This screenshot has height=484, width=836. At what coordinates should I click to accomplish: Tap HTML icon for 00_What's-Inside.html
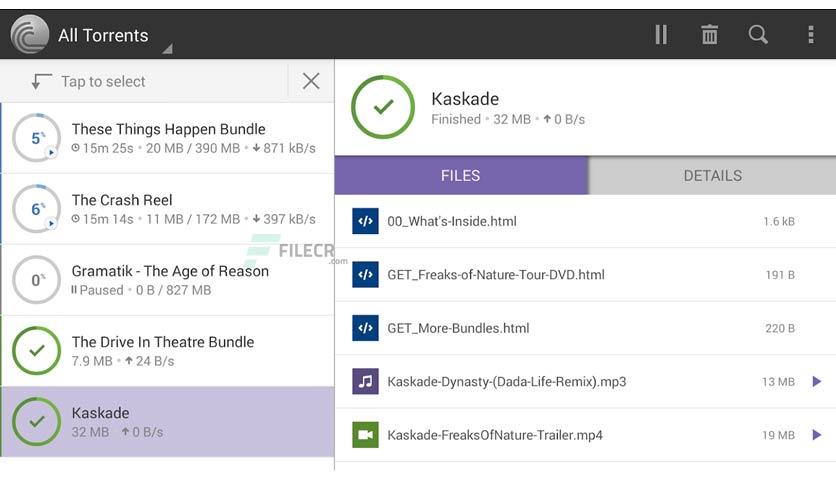[x=365, y=221]
